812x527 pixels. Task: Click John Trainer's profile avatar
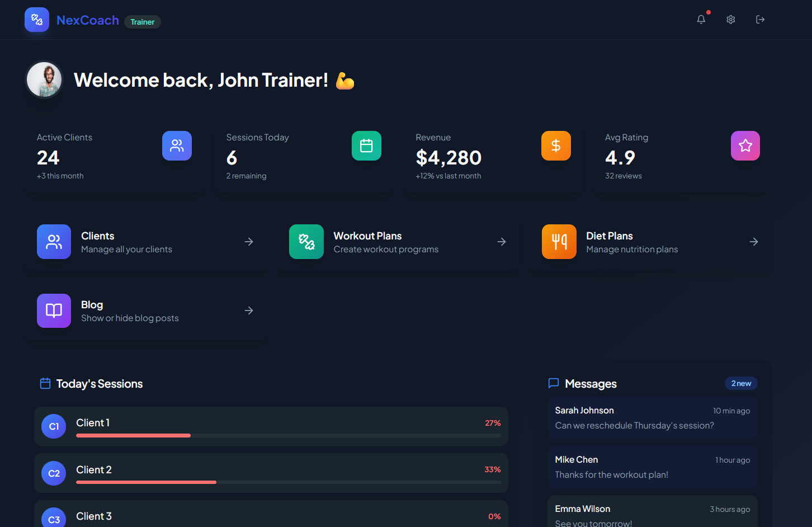[x=44, y=79]
